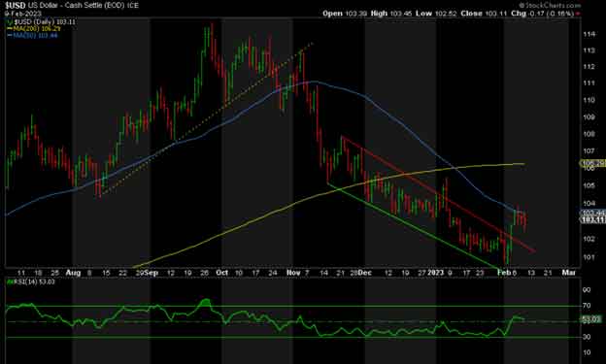606x364 pixels.
Task: Click the yellow 106.29 MA(200) price tag
Action: pos(593,163)
